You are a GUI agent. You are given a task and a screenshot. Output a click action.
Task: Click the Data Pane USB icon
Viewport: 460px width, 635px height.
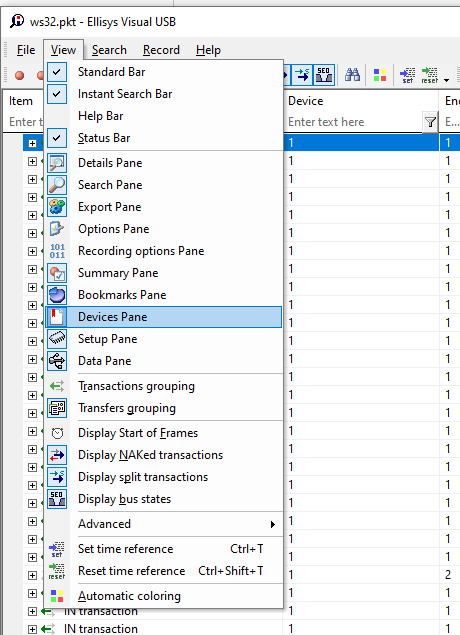(x=57, y=361)
